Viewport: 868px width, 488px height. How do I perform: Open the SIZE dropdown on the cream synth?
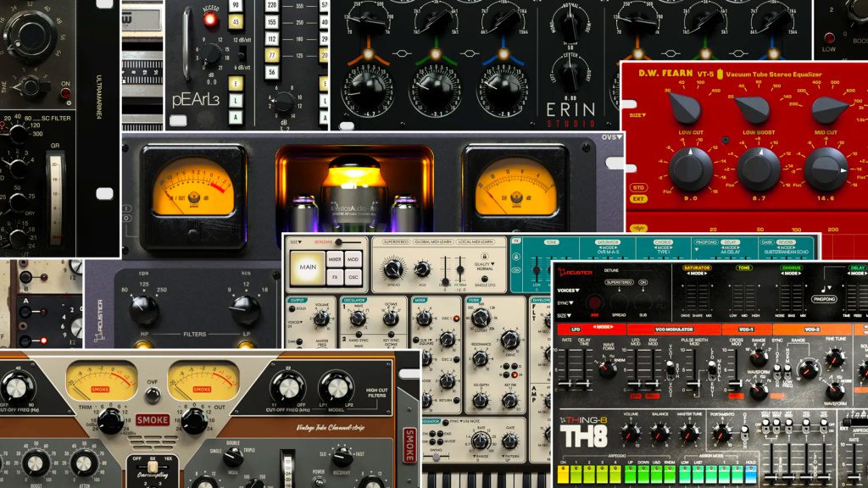[x=296, y=241]
